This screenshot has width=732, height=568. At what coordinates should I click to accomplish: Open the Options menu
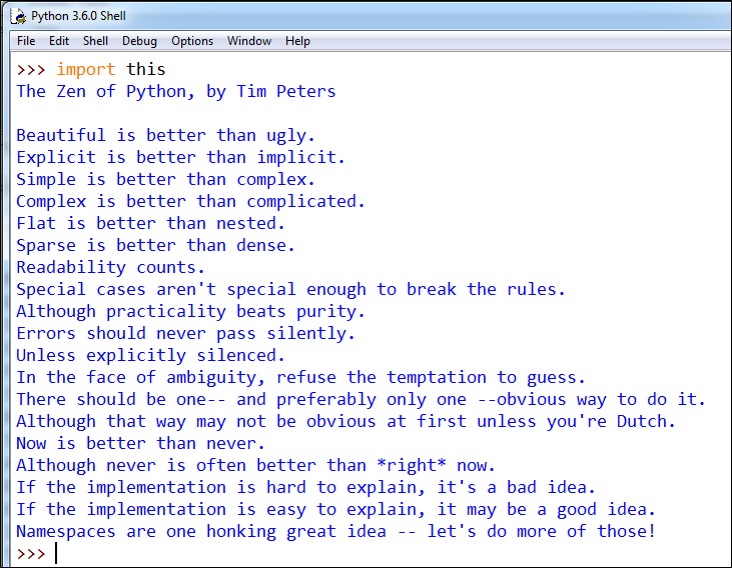click(192, 41)
